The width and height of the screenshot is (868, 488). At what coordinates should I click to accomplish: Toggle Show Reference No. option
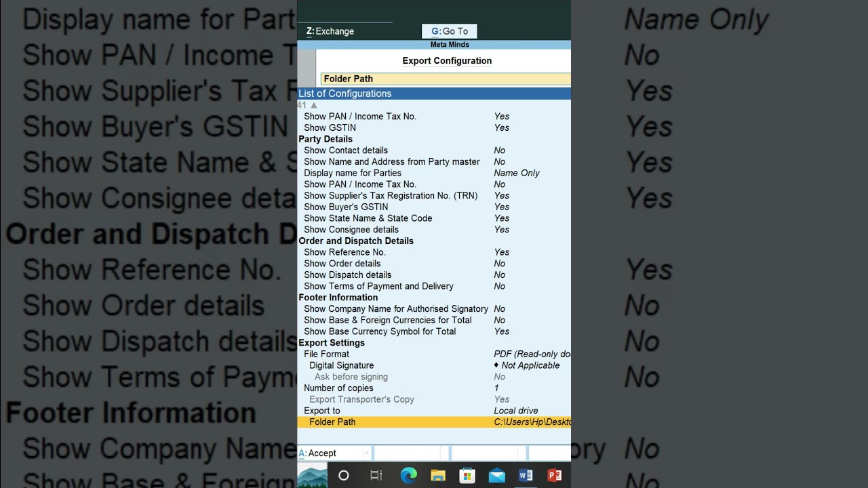(x=434, y=252)
